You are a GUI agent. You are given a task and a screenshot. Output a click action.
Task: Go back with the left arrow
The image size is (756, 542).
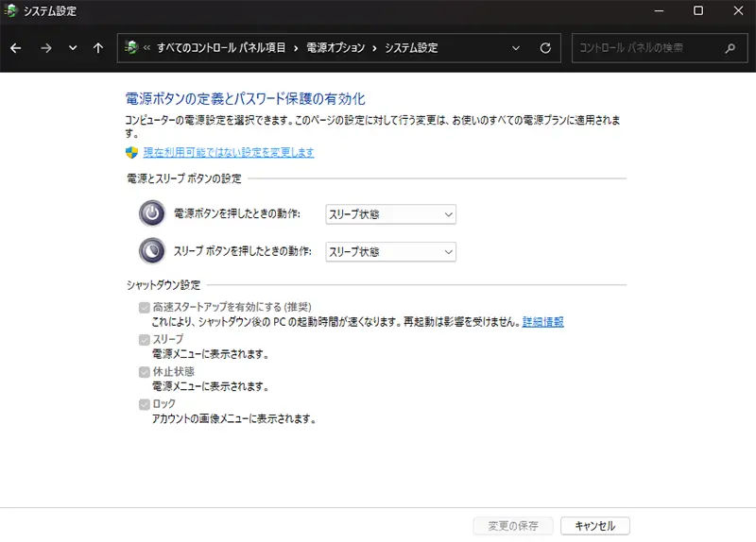pyautogui.click(x=16, y=48)
